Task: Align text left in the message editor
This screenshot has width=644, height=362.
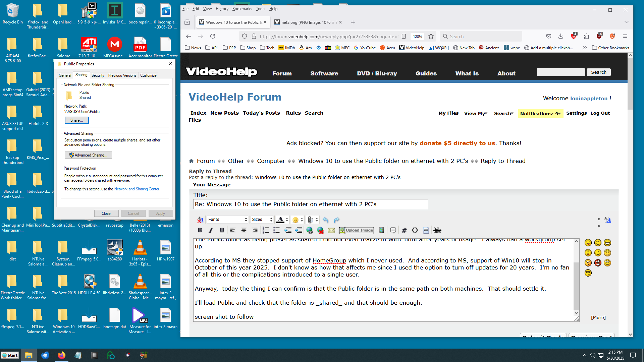Action: tap(233, 230)
